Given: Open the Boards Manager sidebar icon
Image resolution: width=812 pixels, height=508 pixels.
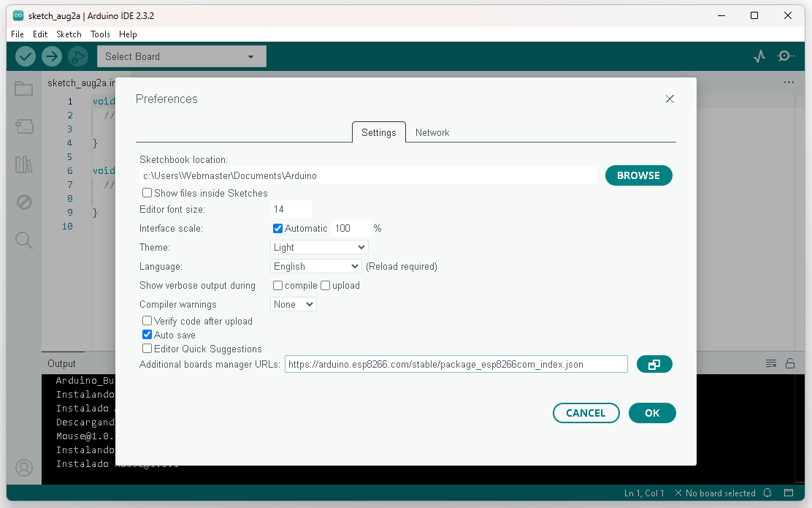Looking at the screenshot, I should point(24,127).
